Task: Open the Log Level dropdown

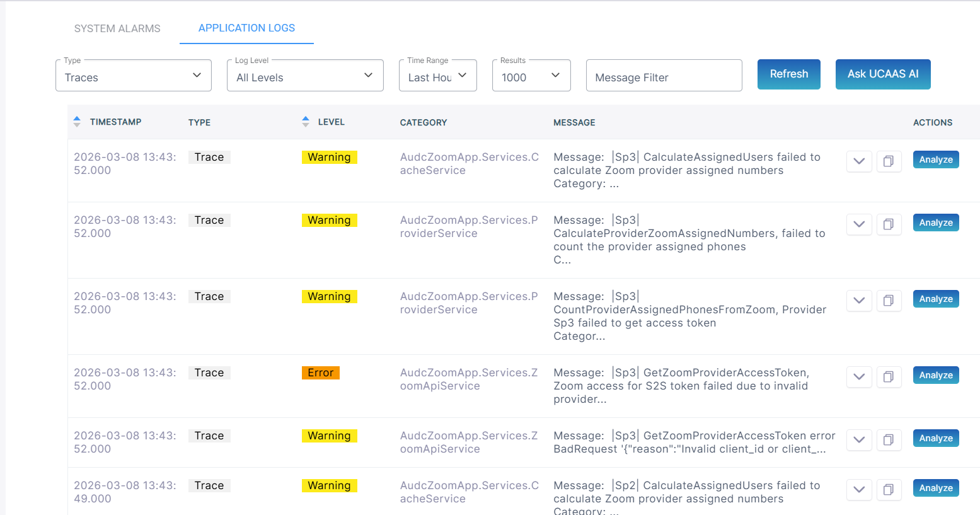Action: tap(305, 76)
